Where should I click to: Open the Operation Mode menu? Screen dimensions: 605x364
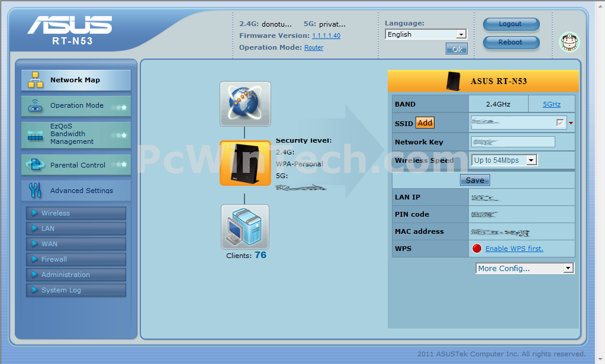click(76, 106)
